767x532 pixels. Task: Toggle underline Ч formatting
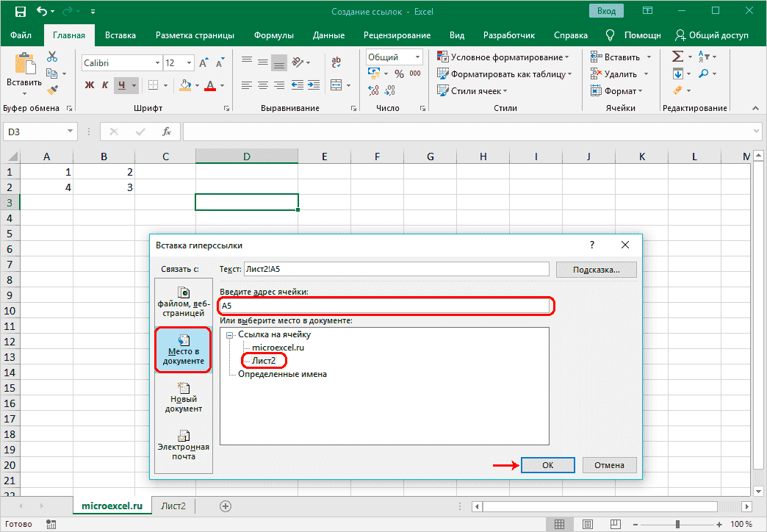tap(123, 85)
